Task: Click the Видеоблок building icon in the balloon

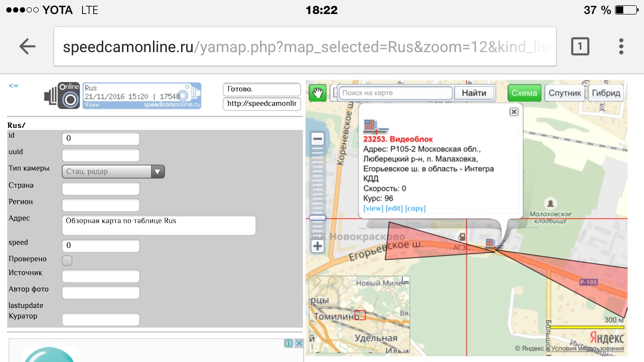Action: pos(376,126)
